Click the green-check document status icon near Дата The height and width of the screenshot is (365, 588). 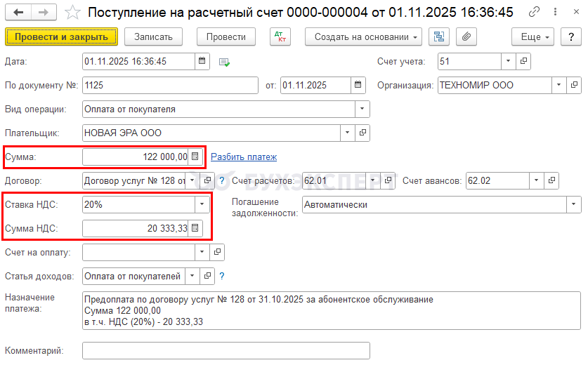(224, 62)
